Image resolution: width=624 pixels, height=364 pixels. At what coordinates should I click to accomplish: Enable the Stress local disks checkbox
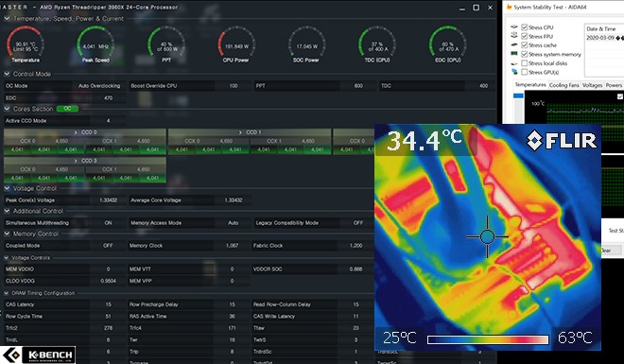[525, 62]
